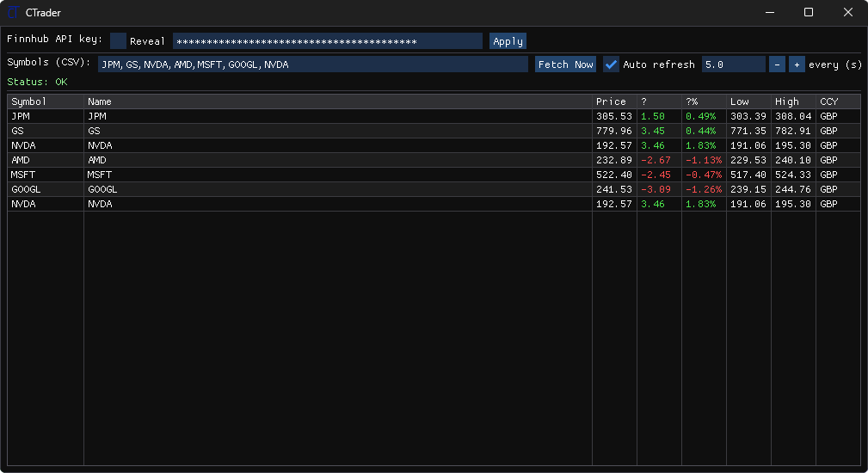This screenshot has height=473, width=868.
Task: Close the CTrader window
Action: pyautogui.click(x=847, y=12)
